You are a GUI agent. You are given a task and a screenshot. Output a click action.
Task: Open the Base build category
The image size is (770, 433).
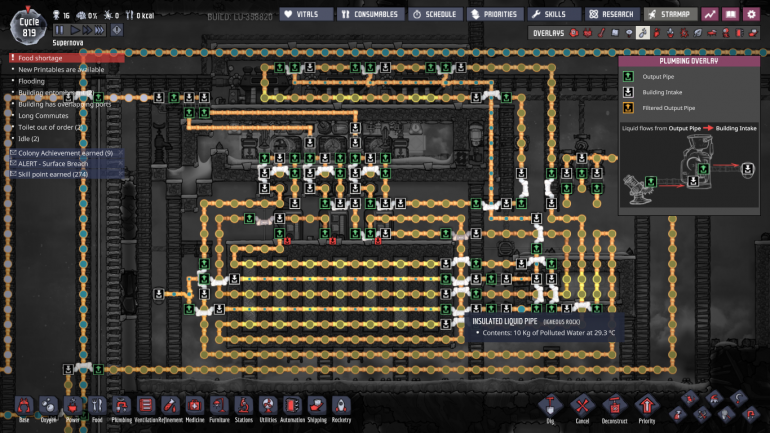click(x=24, y=408)
